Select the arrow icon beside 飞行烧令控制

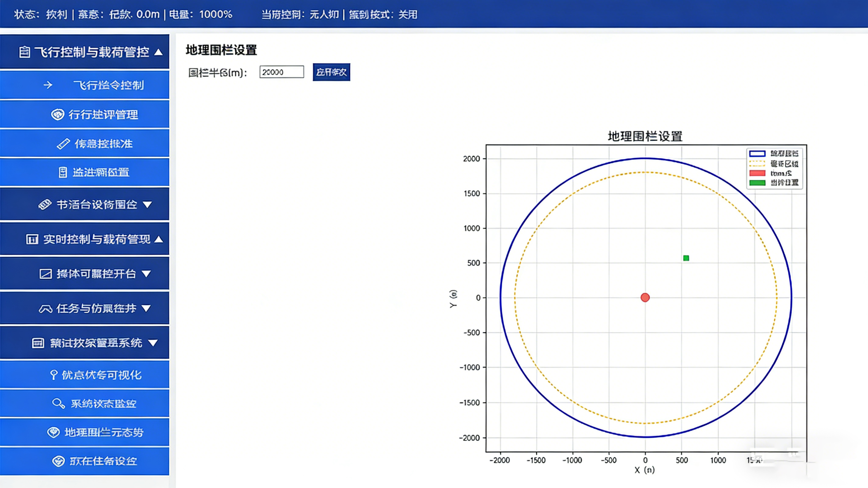48,85
